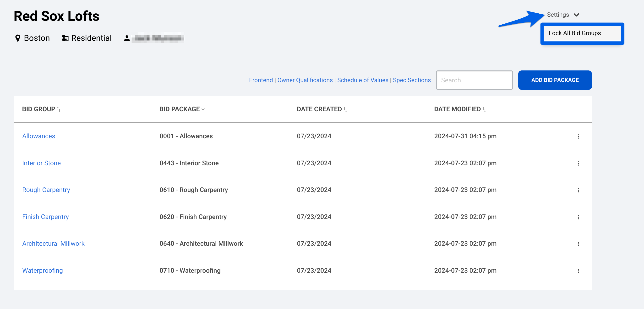Open options menu for Waterproofing row
This screenshot has width=644, height=309.
pos(578,271)
